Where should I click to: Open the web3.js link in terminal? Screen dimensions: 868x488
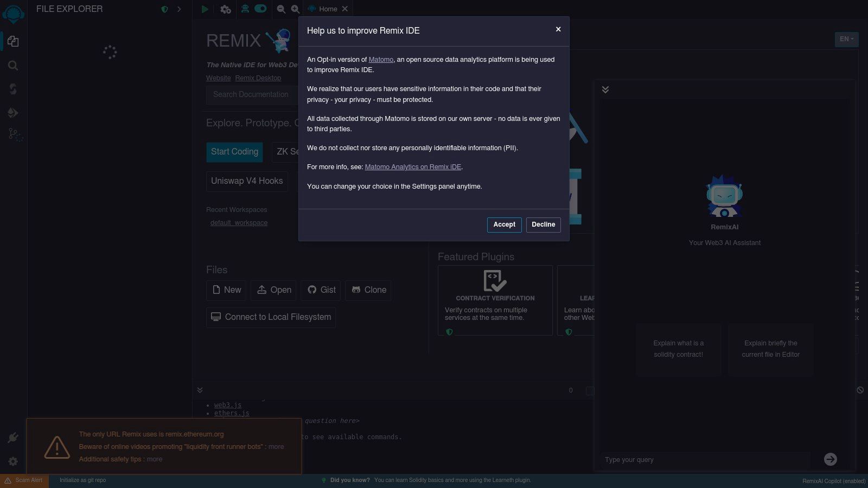tap(228, 405)
